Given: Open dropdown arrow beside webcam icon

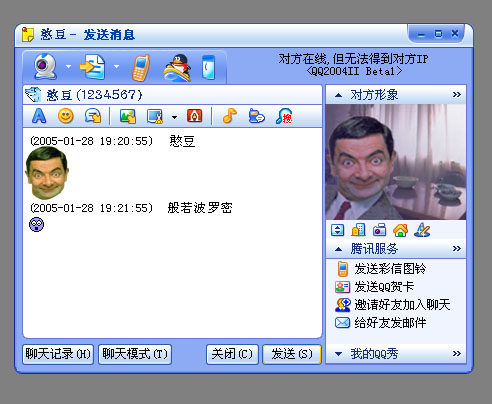Looking at the screenshot, I should pyautogui.click(x=68, y=66).
